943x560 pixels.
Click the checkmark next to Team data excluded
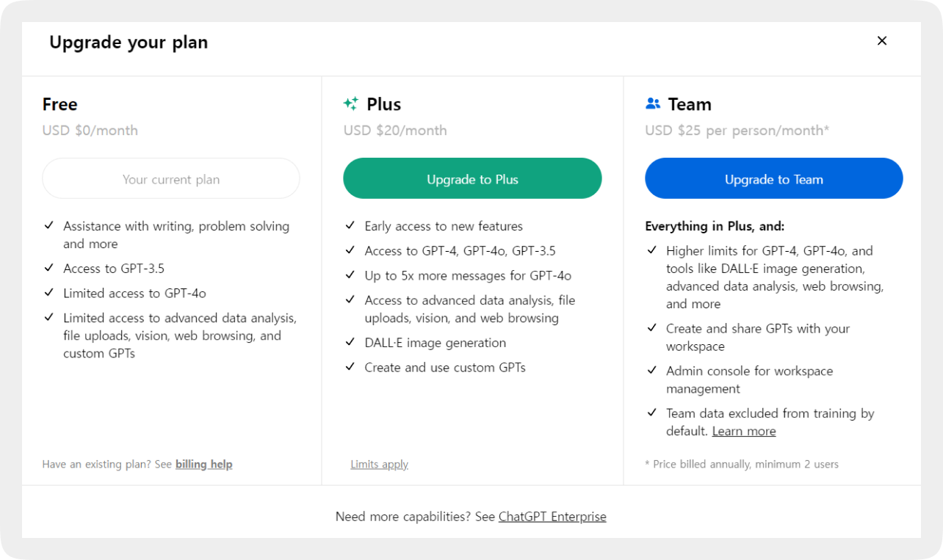point(652,412)
